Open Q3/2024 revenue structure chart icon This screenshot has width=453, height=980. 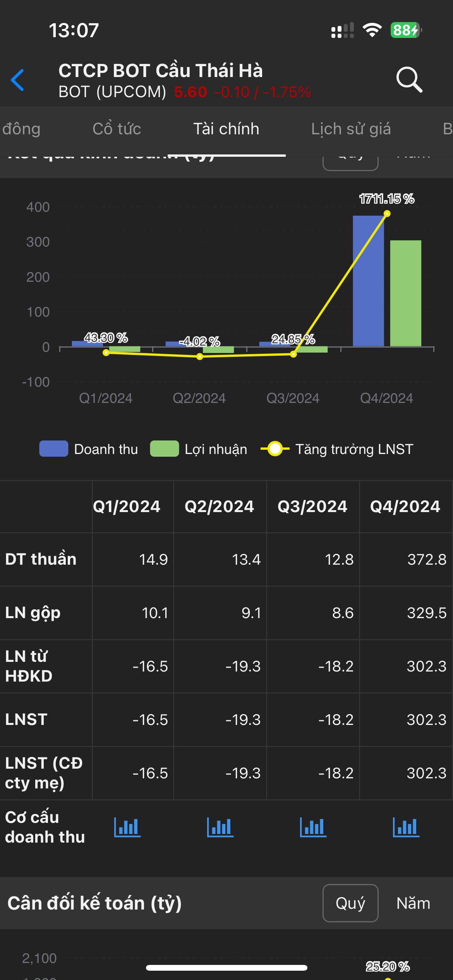(313, 827)
